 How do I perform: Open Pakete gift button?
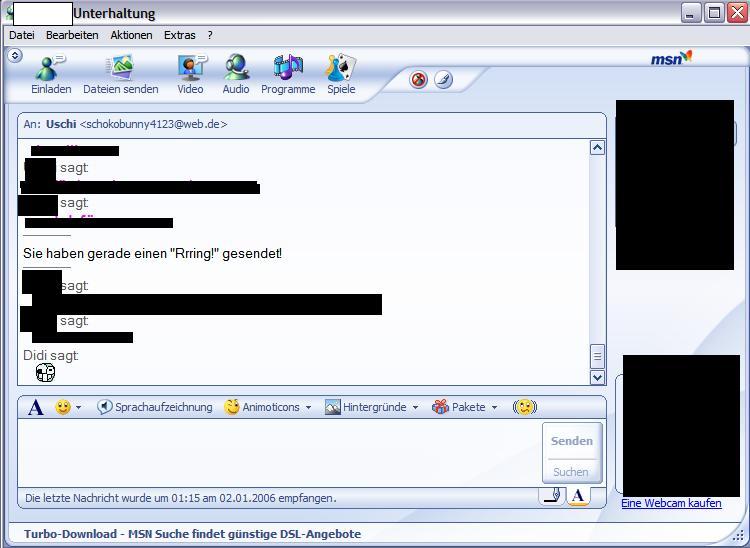click(x=459, y=407)
